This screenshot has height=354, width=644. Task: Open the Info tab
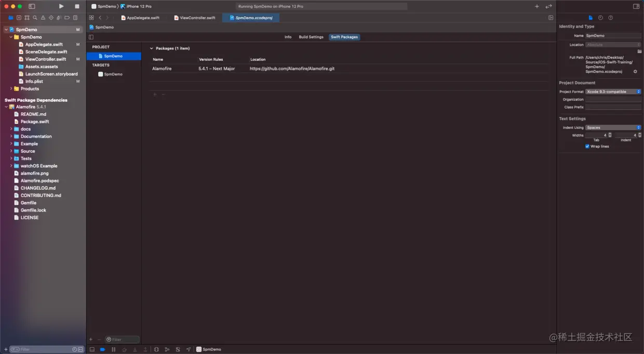click(288, 37)
